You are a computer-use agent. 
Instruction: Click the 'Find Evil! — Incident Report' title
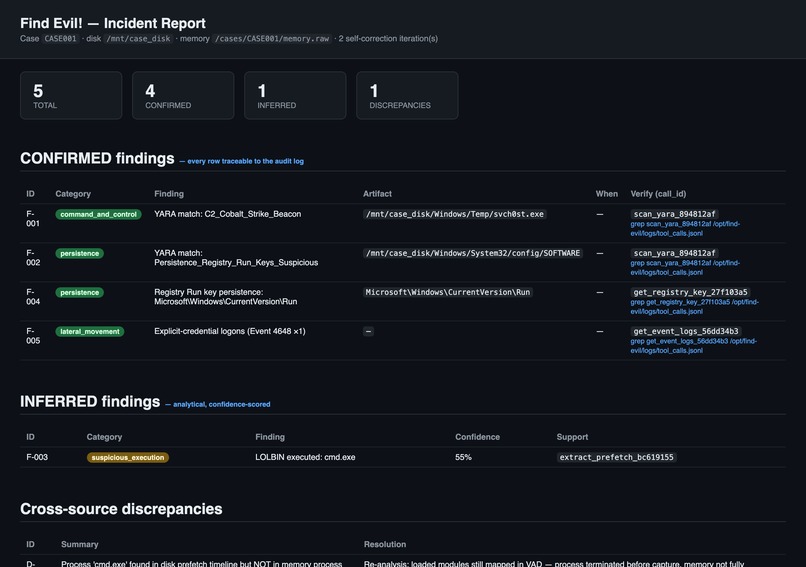[113, 23]
